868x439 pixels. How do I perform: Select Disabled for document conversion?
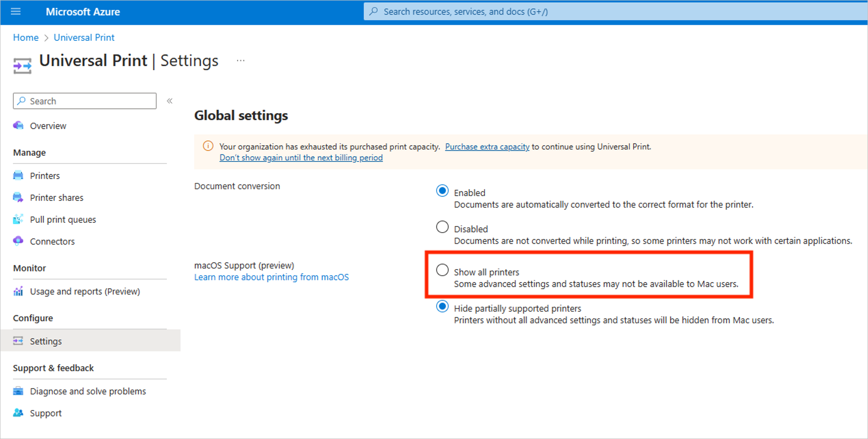tap(442, 227)
